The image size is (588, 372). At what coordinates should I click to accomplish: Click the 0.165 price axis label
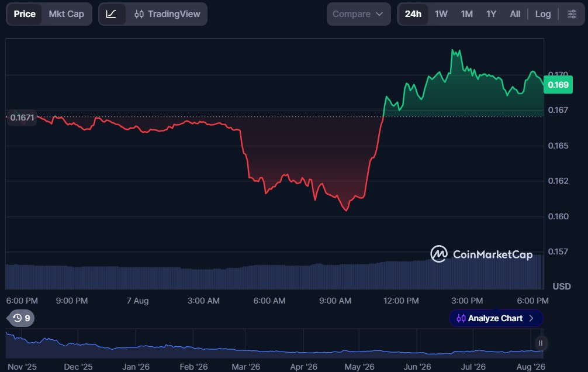(558, 146)
